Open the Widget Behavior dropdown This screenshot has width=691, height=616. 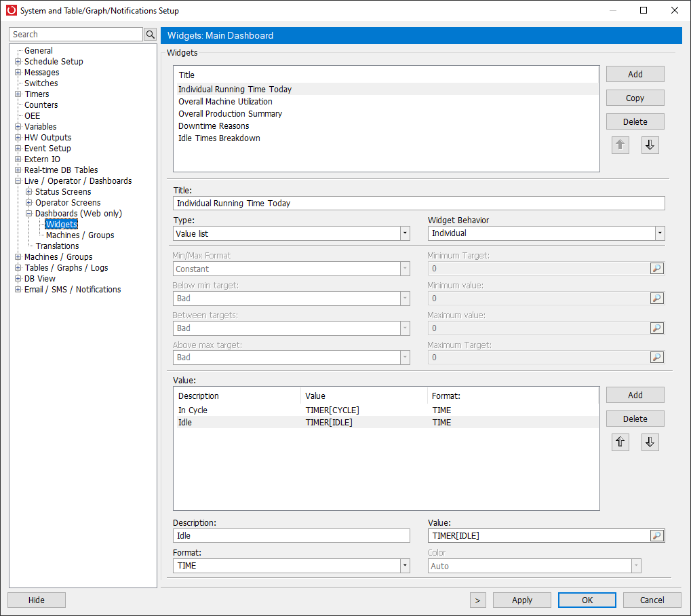point(659,233)
